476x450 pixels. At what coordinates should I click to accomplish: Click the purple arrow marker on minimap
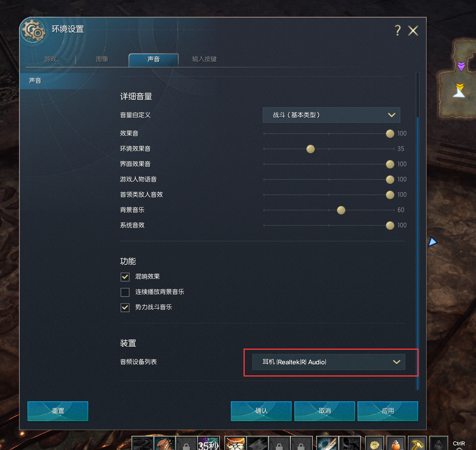[461, 66]
